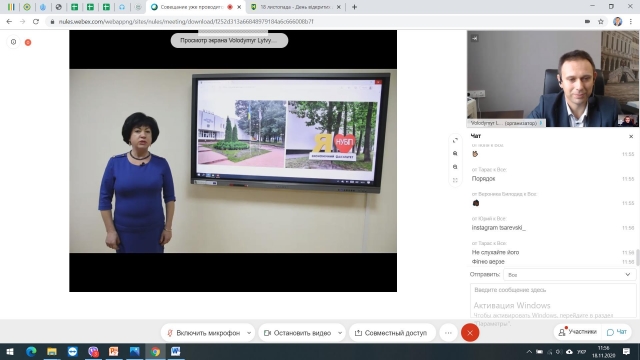Open Photos app from taskbar
Screen dimensions: 640x360
tap(134, 351)
